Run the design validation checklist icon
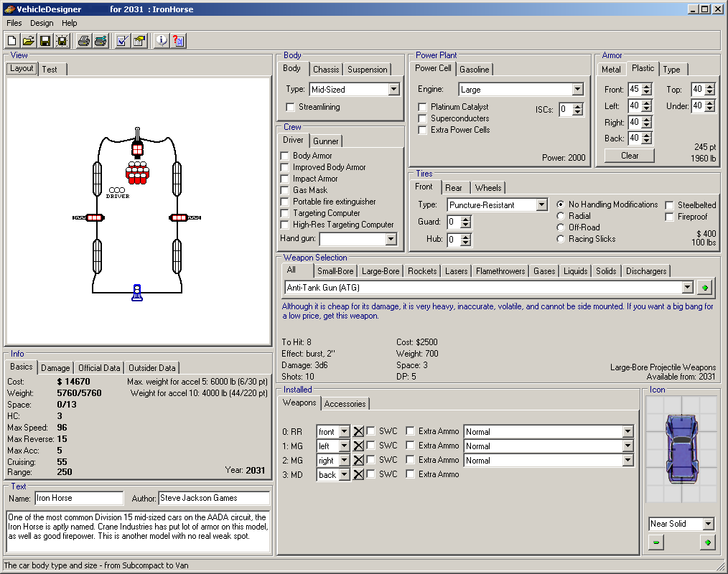Screen dimensions: 728x574 click(x=121, y=41)
